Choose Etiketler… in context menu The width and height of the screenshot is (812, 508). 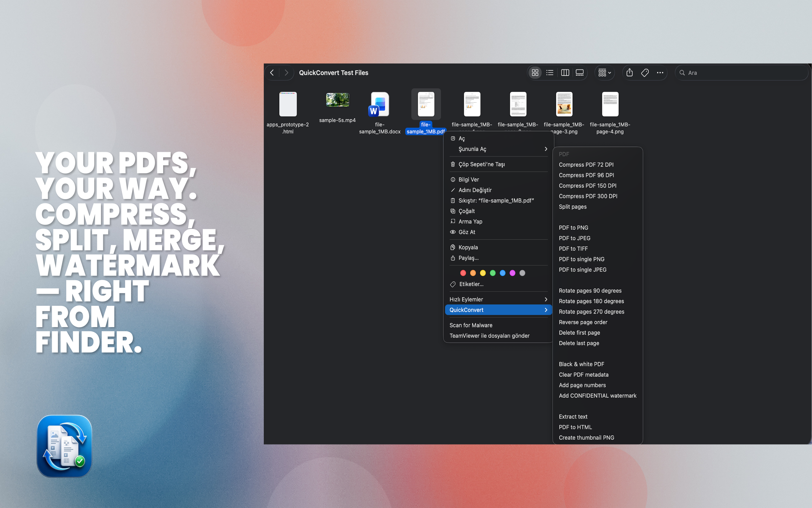tap(498, 284)
